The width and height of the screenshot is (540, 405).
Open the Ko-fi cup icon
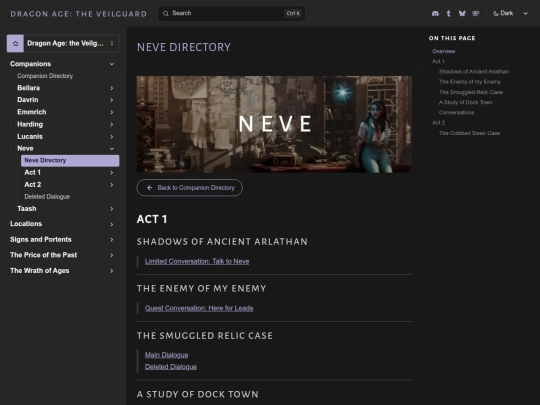click(x=476, y=13)
